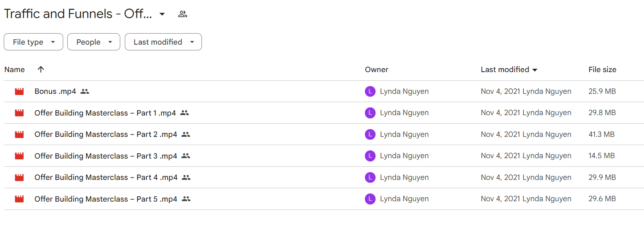
Task: Open the File type filter dropdown
Action: pyautogui.click(x=33, y=42)
